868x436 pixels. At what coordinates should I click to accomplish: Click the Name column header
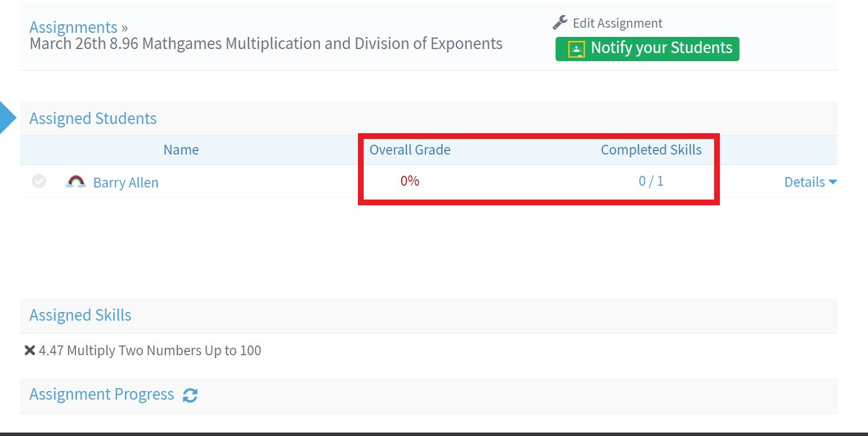pyautogui.click(x=181, y=150)
